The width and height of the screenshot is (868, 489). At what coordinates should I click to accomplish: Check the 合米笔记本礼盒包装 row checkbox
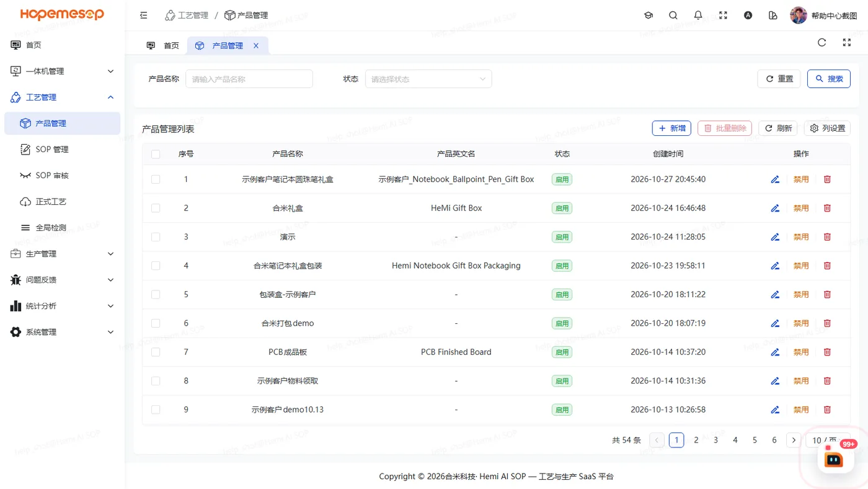(x=156, y=266)
